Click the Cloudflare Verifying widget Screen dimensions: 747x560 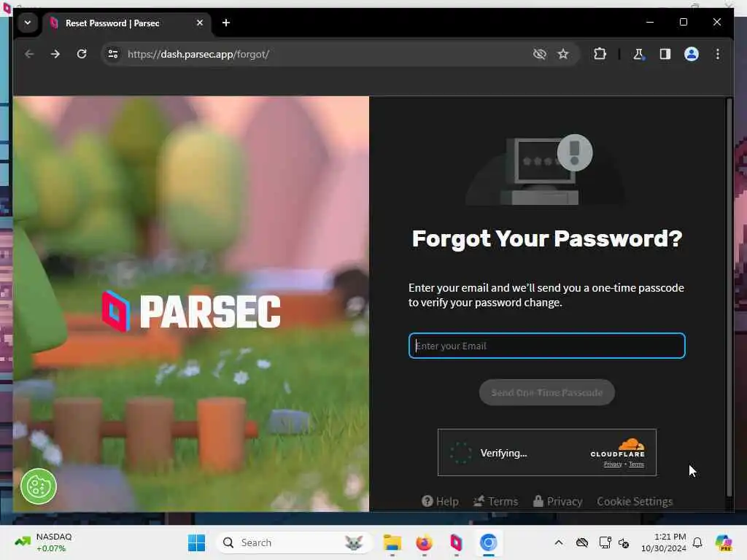547,452
